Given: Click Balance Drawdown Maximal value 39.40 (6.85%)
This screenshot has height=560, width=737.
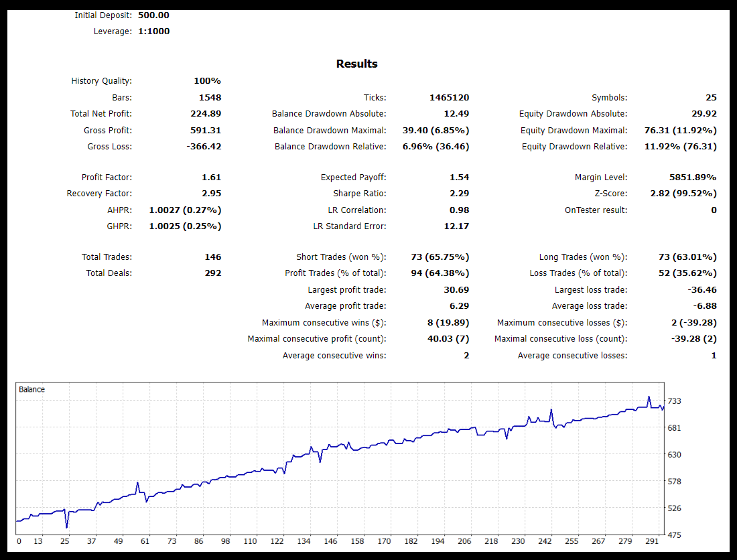Looking at the screenshot, I should [435, 131].
